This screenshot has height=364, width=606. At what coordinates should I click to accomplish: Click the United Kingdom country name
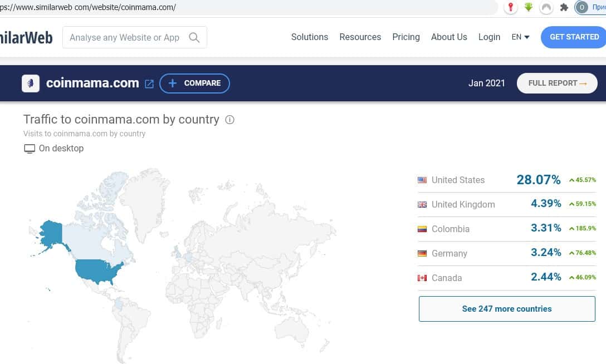pyautogui.click(x=463, y=205)
